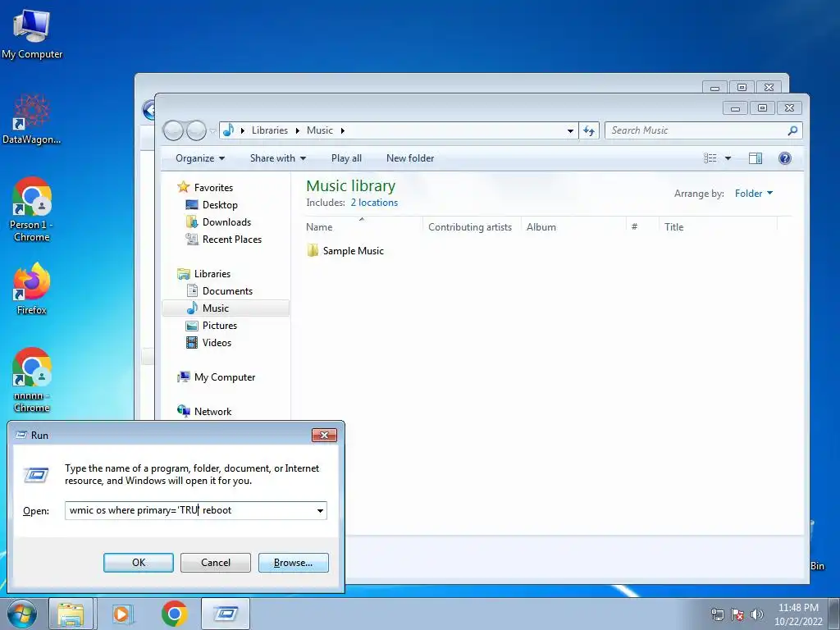Maximize the Music library window
The width and height of the screenshot is (840, 630).
tap(762, 107)
